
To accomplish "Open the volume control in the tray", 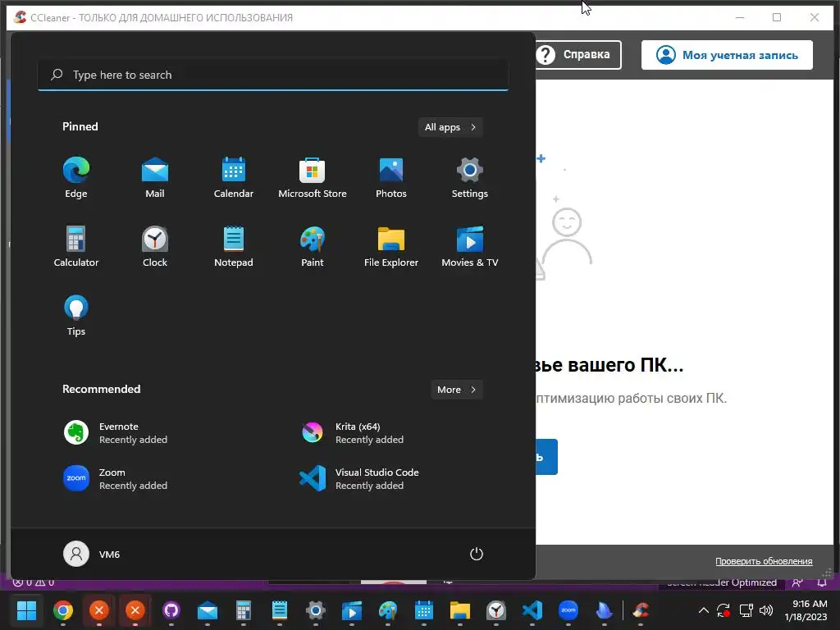I will [x=766, y=610].
